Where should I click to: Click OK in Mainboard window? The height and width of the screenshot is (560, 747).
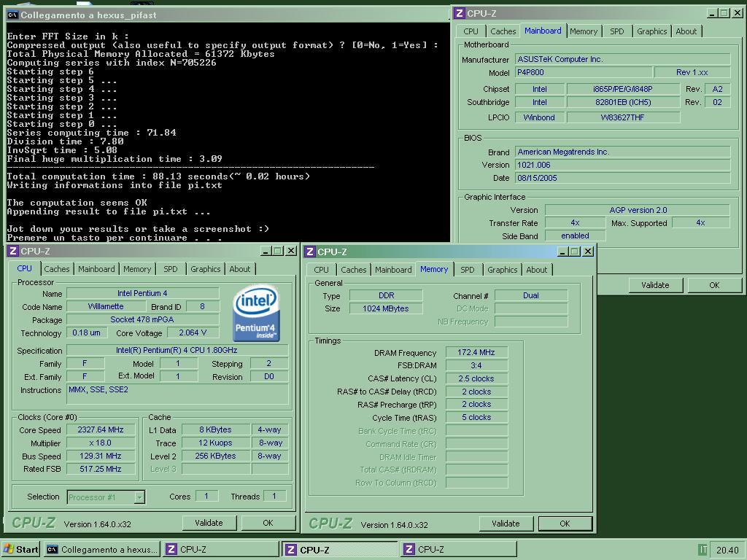point(714,285)
